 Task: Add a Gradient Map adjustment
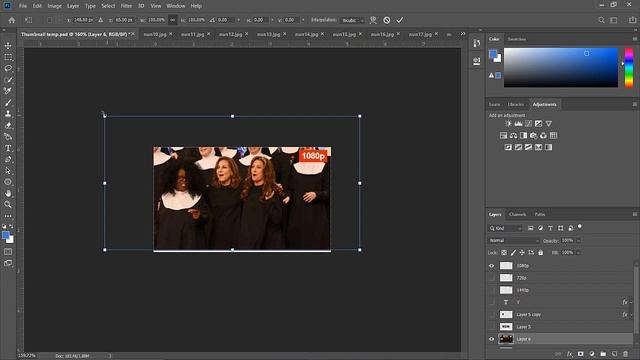549,147
